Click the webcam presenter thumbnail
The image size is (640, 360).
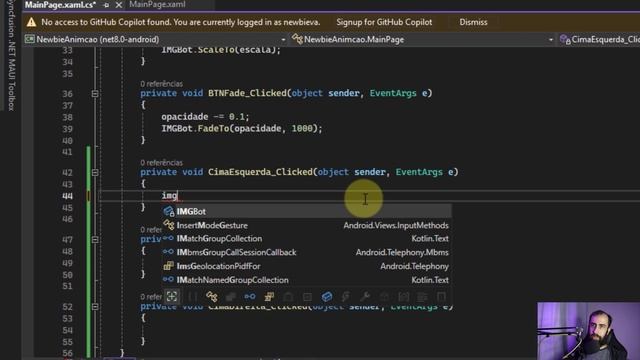click(x=589, y=331)
